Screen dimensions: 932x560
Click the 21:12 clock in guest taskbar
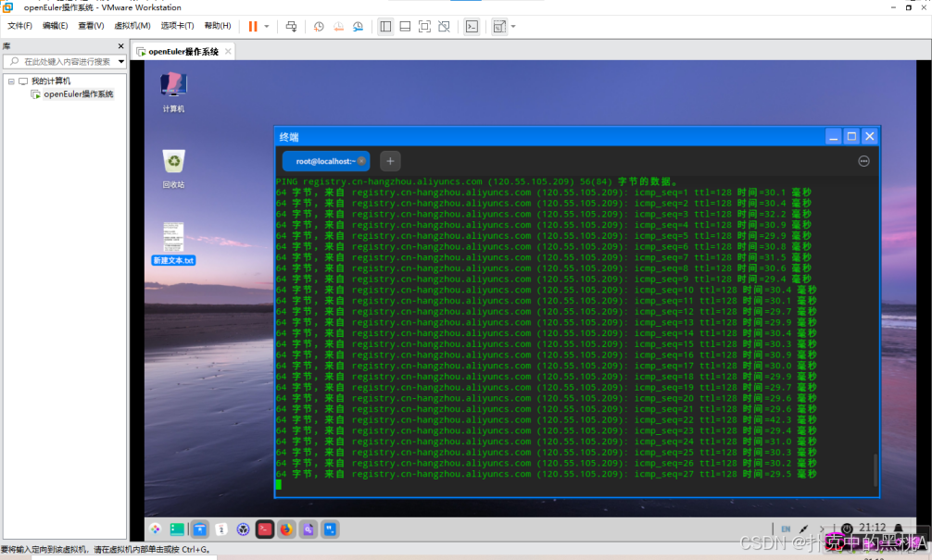pyautogui.click(x=872, y=528)
